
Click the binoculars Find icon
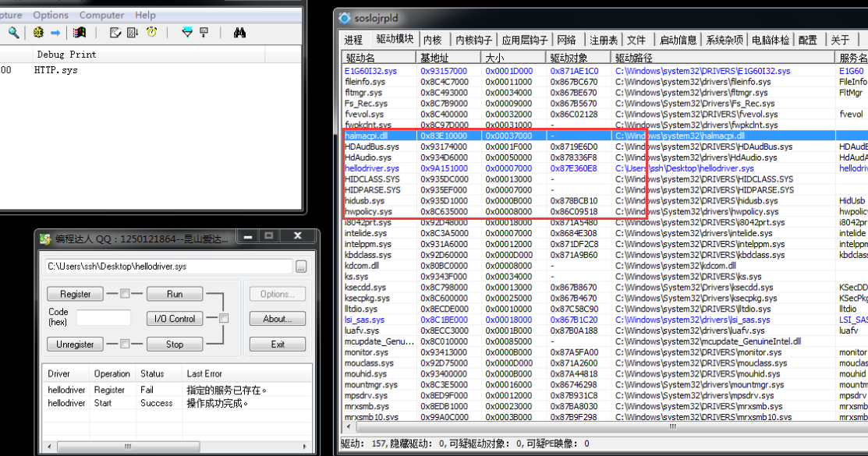pos(239,34)
